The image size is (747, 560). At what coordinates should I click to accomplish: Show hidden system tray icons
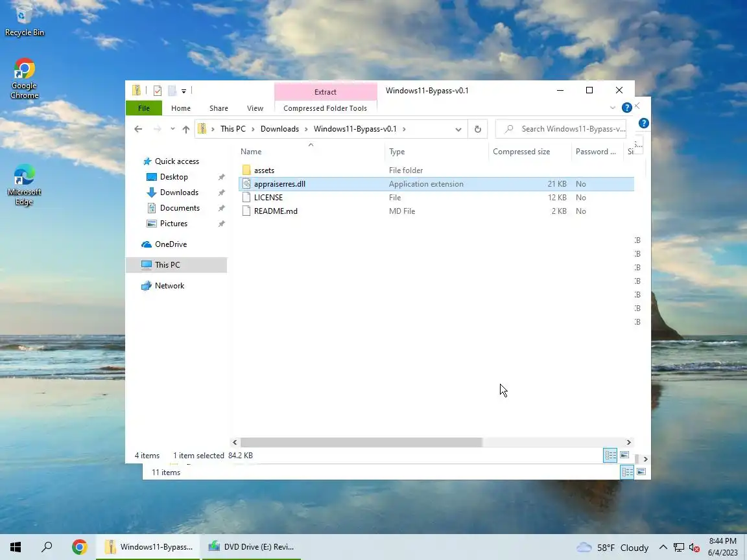coord(663,547)
